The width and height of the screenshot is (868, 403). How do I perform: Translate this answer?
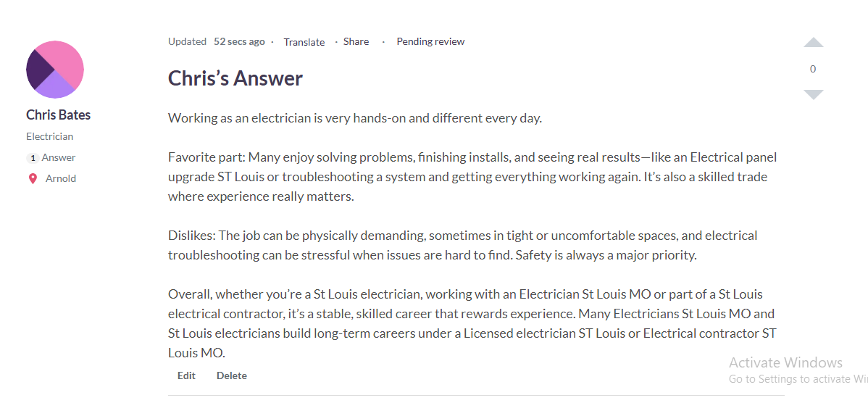304,42
